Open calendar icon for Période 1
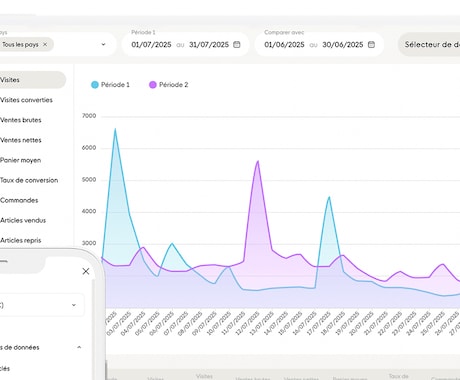 (x=237, y=44)
